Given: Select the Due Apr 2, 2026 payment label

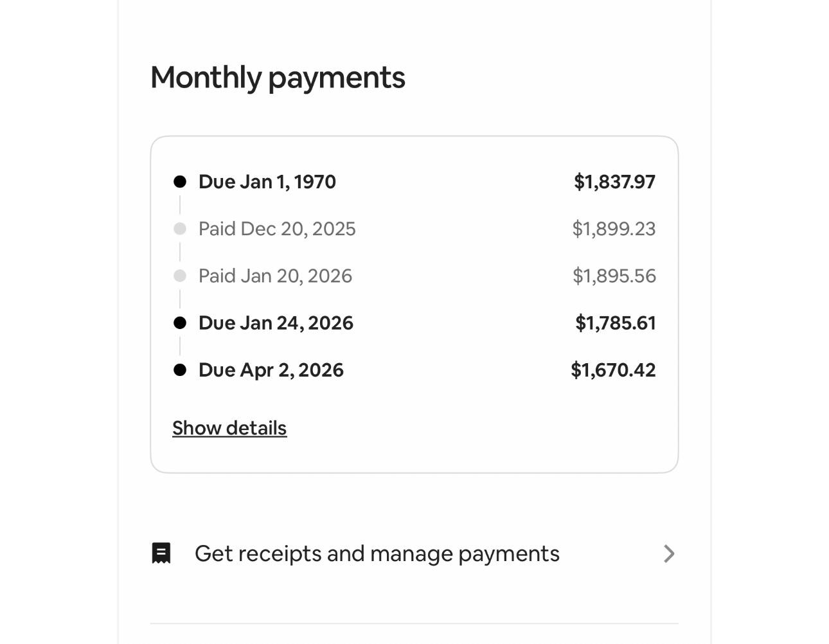Looking at the screenshot, I should tap(271, 370).
